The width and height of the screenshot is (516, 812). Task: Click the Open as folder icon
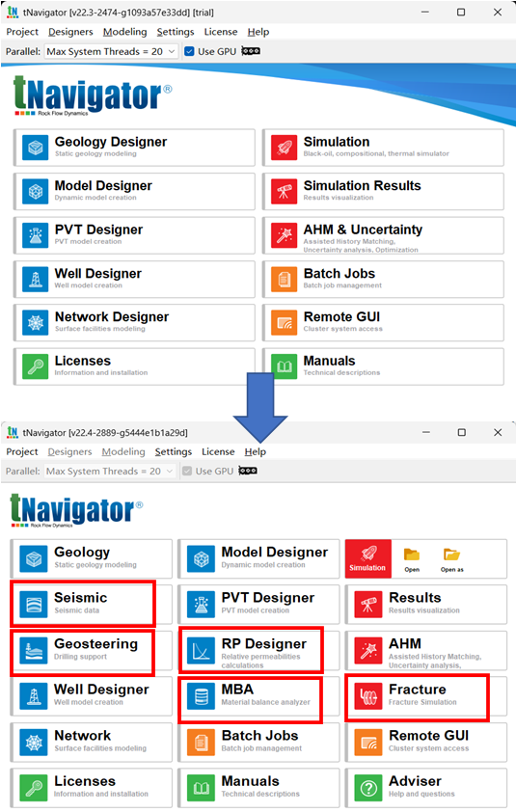(451, 558)
